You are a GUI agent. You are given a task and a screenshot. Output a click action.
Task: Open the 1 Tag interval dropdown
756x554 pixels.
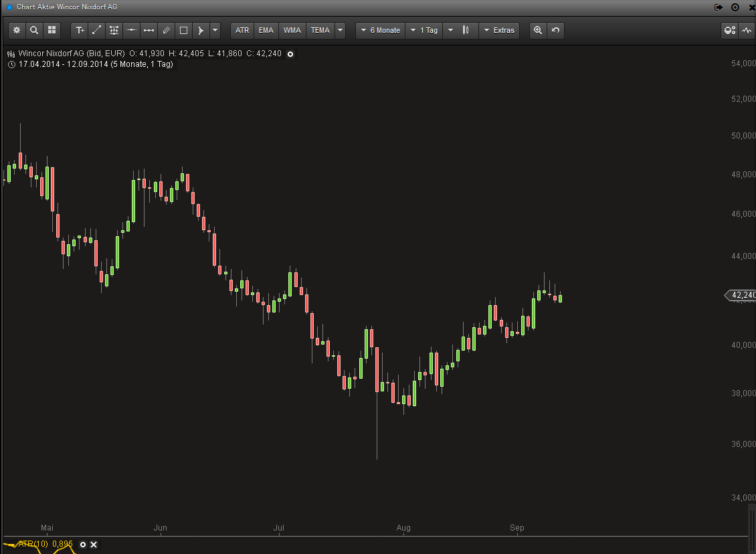(x=424, y=30)
